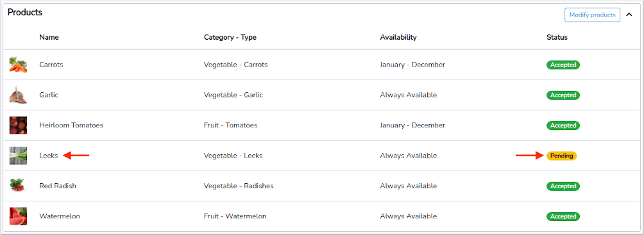Click the Category - Type column header
The width and height of the screenshot is (644, 235).
click(230, 37)
